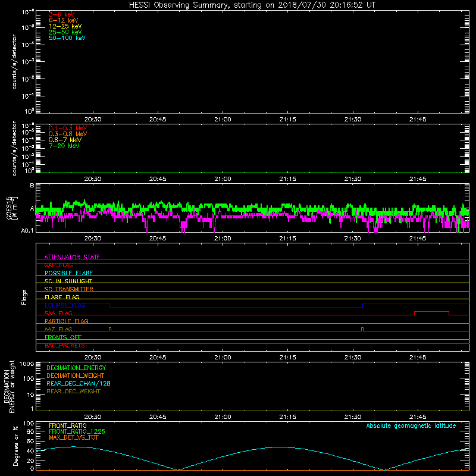Click the 21:15 tick below the GOES15 plot
Image resolution: width=476 pixels, height=476 pixels.
[287, 239]
